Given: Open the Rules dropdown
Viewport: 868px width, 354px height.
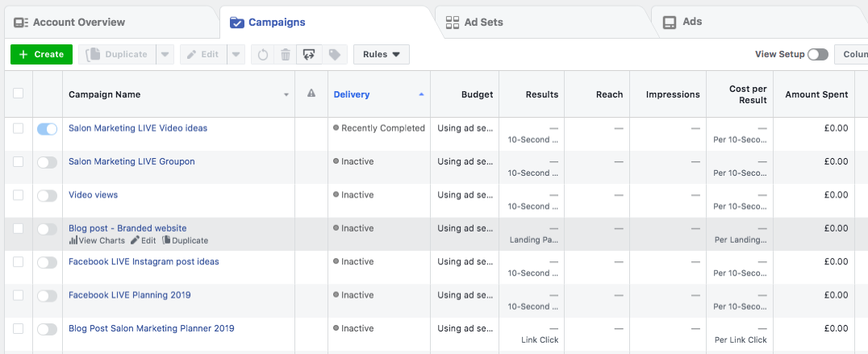Looking at the screenshot, I should click(382, 54).
